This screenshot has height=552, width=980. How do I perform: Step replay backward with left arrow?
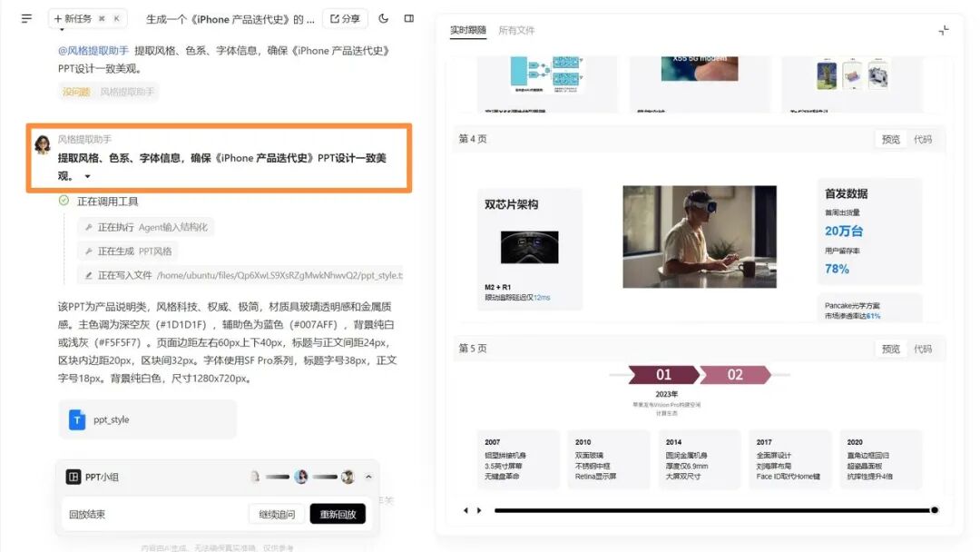(465, 510)
